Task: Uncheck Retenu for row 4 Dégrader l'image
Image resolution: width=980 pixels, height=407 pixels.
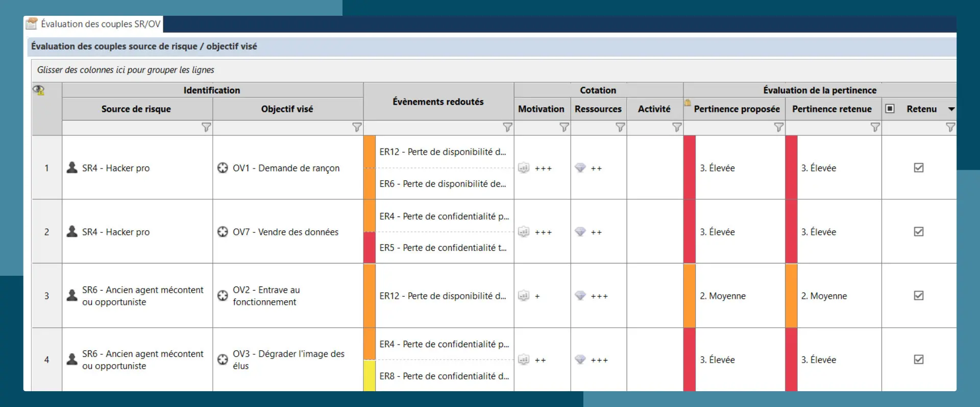Action: tap(919, 360)
